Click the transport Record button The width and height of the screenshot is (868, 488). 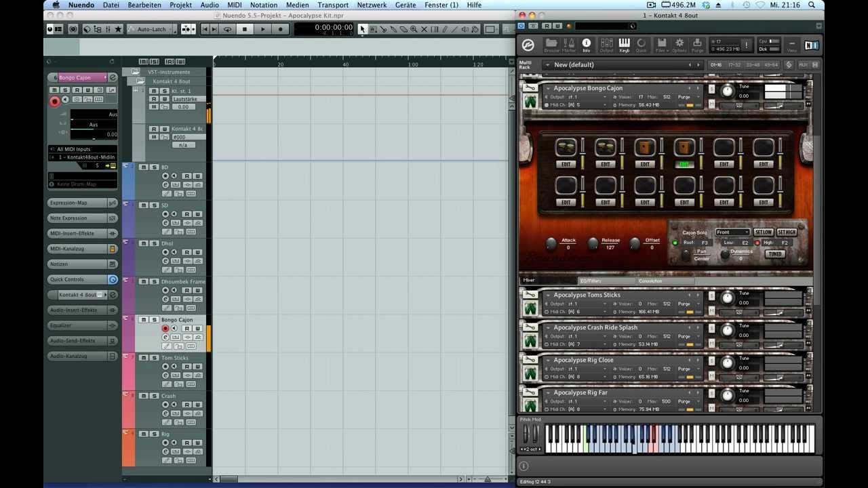pos(281,29)
